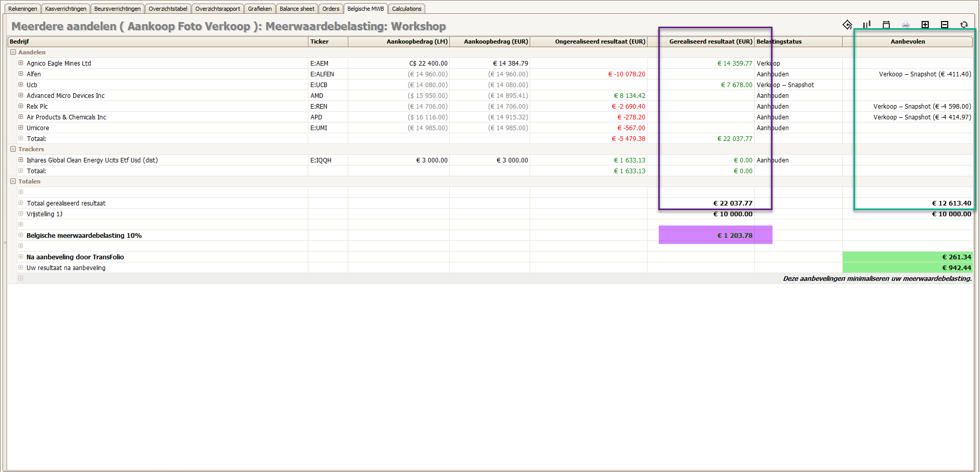Collapse the Totalen group
Viewport: 980px width, 472px height.
(13, 181)
